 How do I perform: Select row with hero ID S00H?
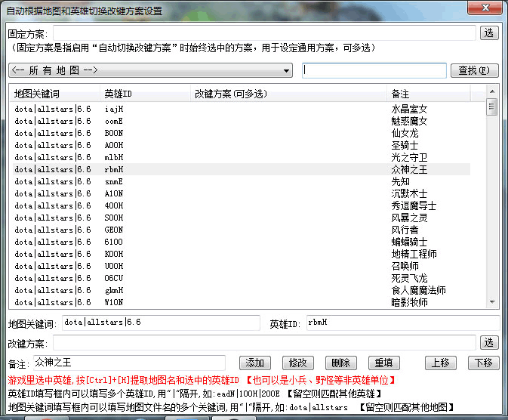[x=242, y=218]
